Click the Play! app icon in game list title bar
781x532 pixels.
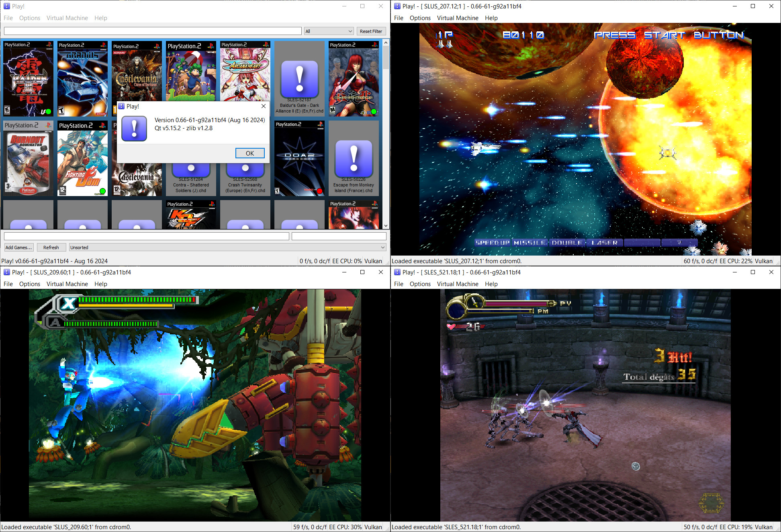click(x=6, y=6)
